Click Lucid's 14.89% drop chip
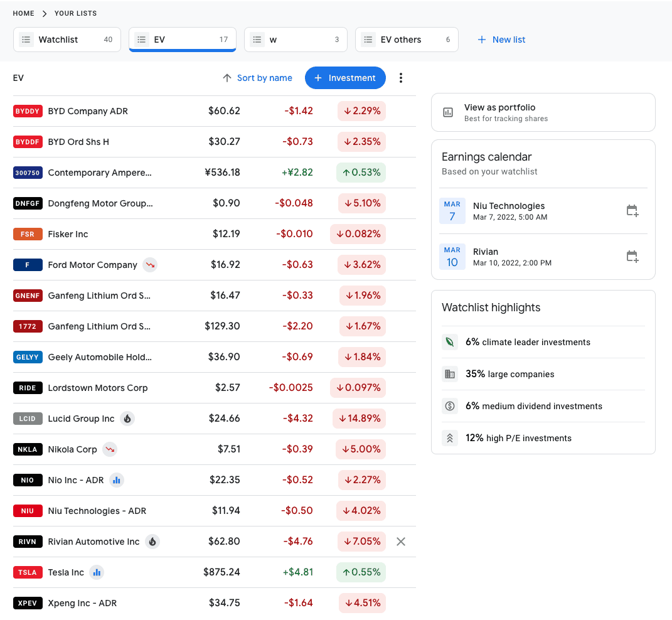The image size is (672, 620). 359,419
